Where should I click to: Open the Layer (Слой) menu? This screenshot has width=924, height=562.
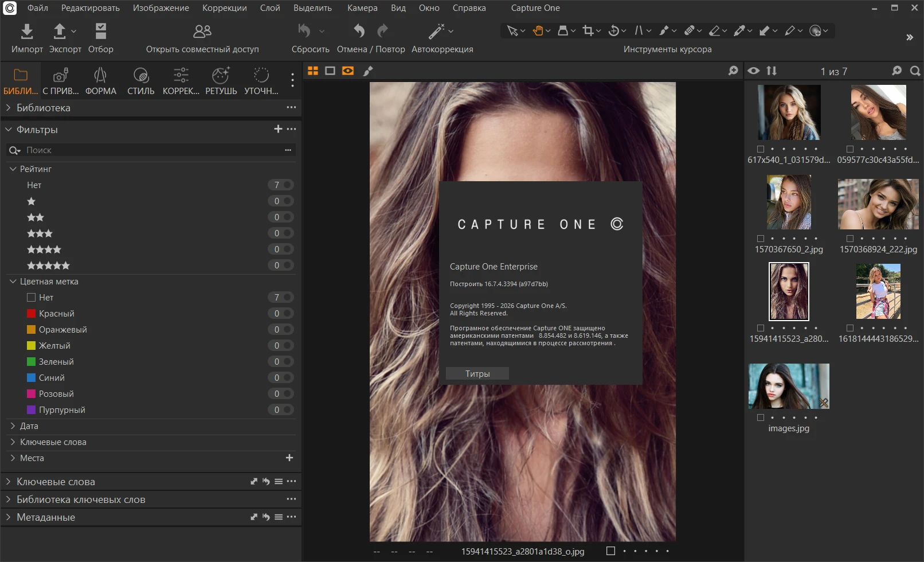tap(269, 8)
